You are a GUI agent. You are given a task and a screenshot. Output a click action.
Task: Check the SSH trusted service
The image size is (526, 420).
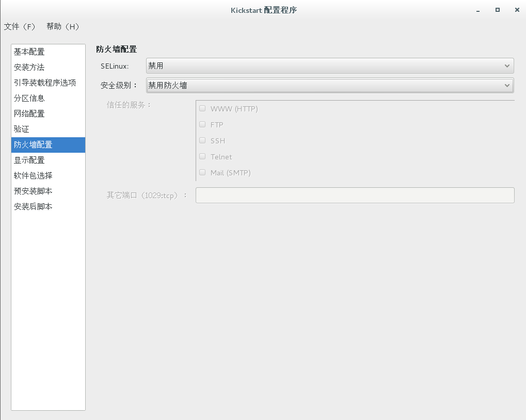(x=202, y=140)
